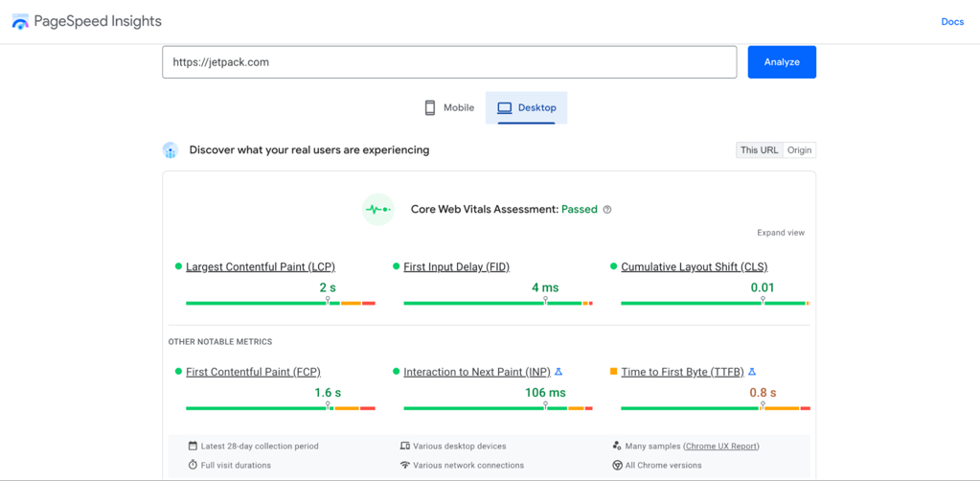Click the URL input field
This screenshot has width=980, height=481.
pos(449,62)
